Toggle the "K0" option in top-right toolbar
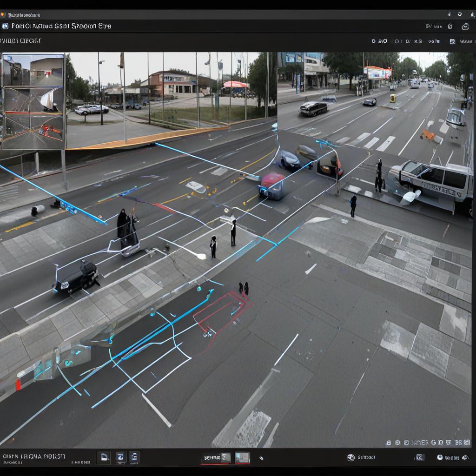The width and height of the screenshot is (476, 476). 417,41
